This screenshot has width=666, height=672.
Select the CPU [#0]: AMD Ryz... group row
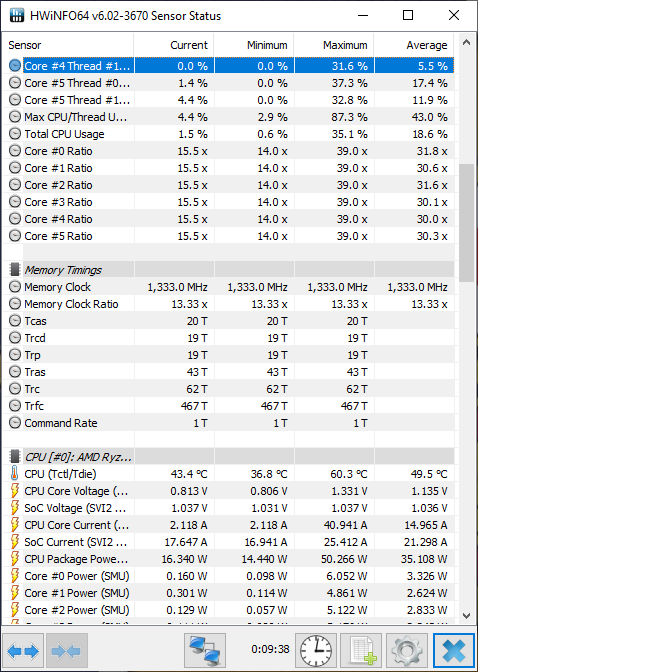click(229, 457)
